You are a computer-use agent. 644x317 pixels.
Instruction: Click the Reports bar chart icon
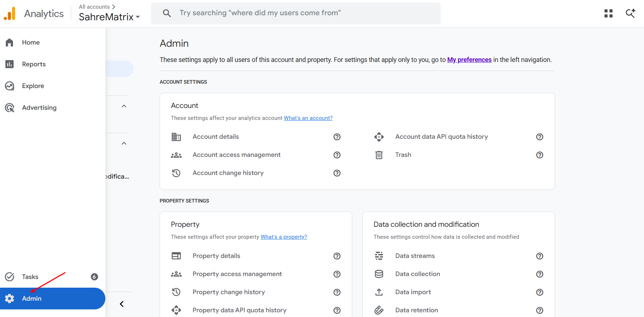[x=9, y=64]
